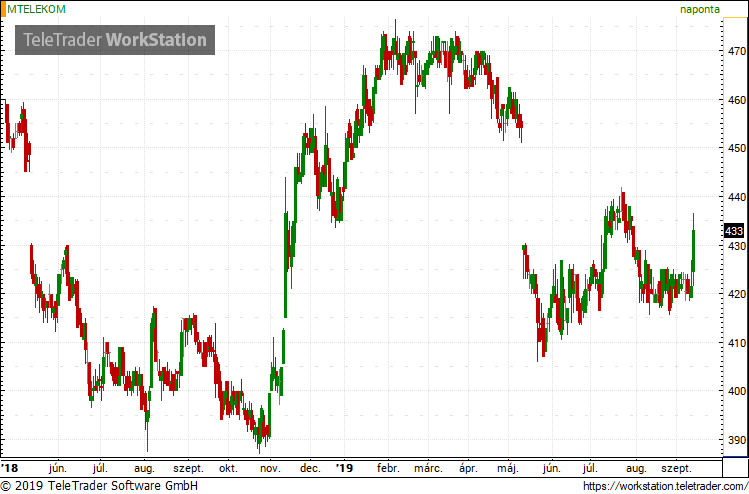
Task: Click the 390 price axis label
Action: 736,440
